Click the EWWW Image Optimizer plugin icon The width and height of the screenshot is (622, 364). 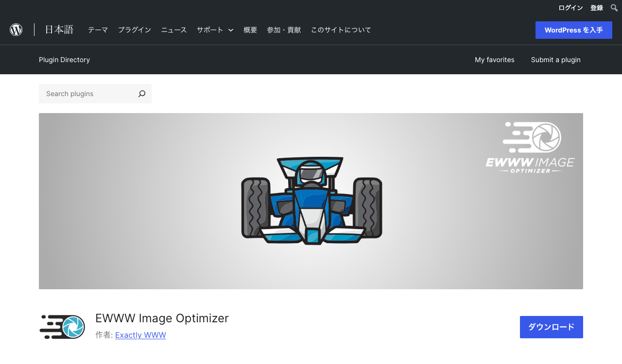62,327
